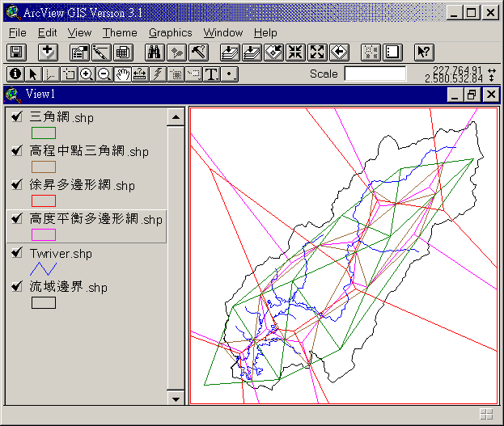Open the Query Builder hammer icon

point(199,53)
